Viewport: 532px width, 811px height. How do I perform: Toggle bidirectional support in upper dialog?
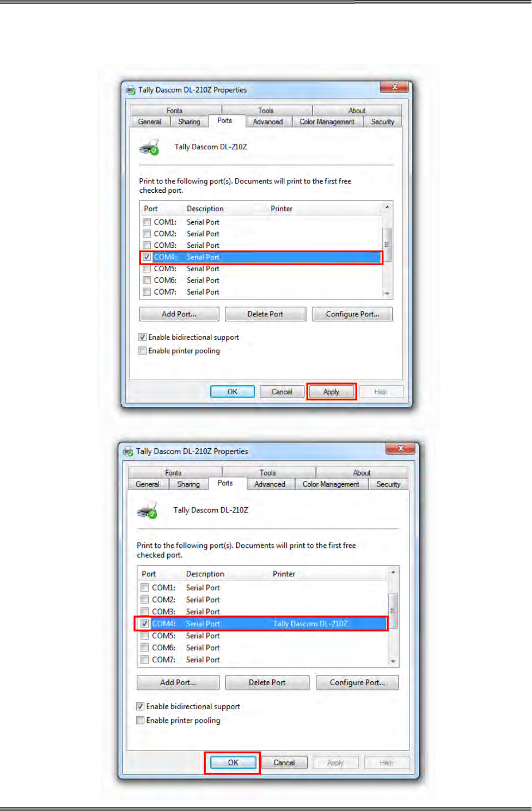143,337
